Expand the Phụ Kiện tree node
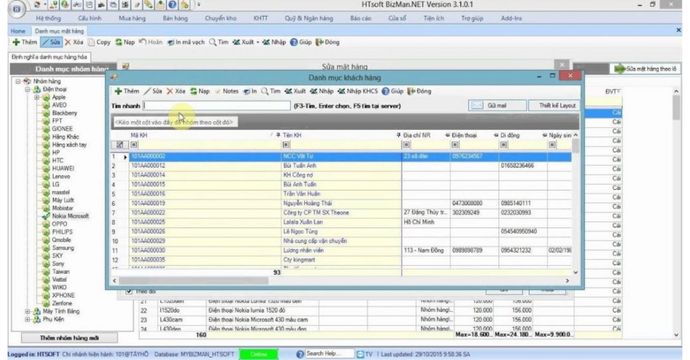690x360 pixels. coord(28,320)
